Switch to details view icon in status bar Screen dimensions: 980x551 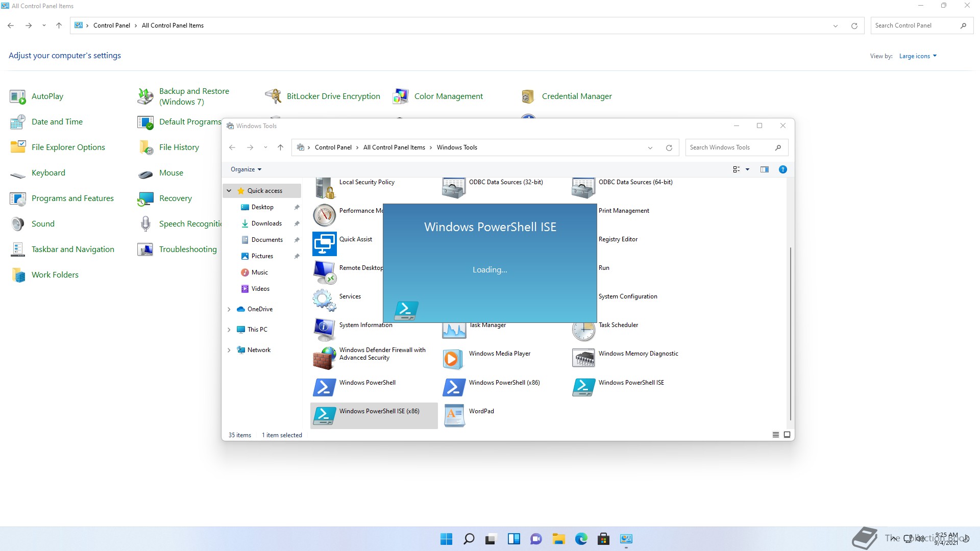coord(775,435)
